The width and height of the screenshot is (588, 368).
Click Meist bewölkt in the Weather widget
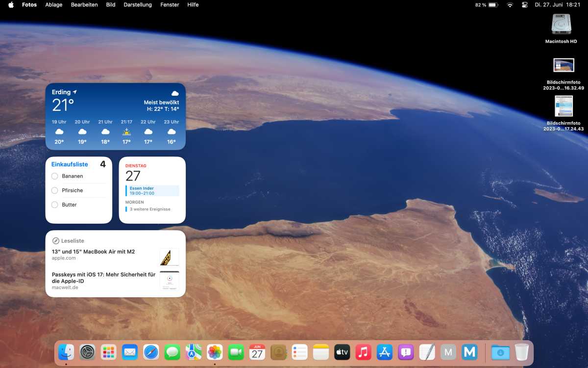161,103
